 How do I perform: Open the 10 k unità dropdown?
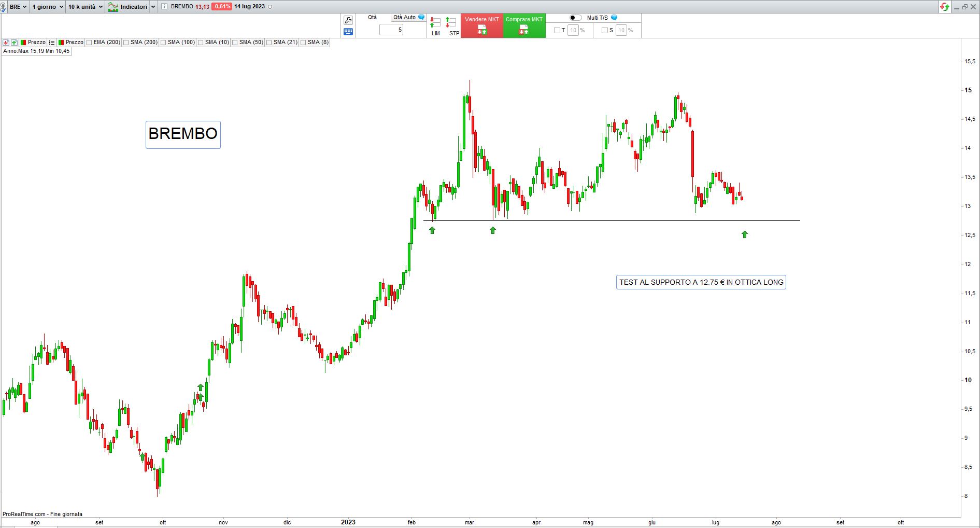[x=86, y=7]
